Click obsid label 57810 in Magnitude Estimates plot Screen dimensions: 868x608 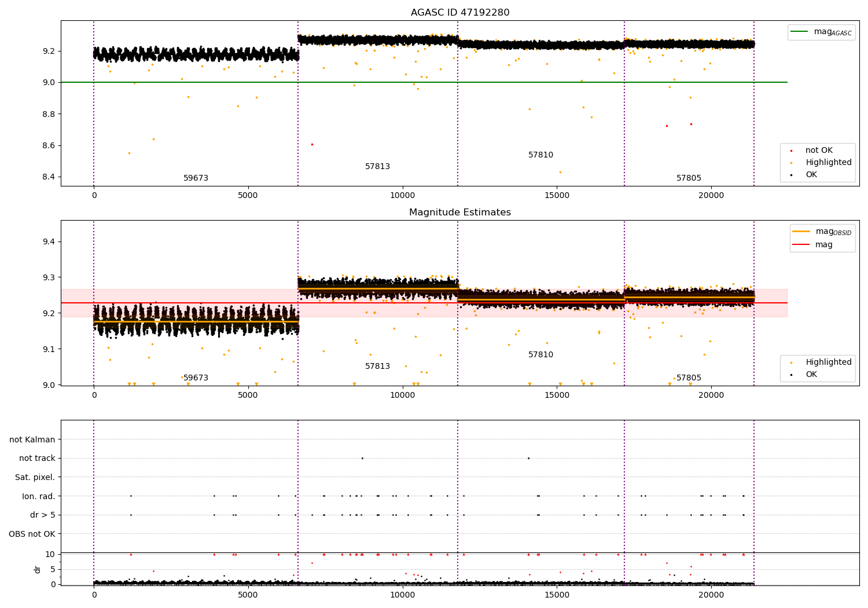pyautogui.click(x=540, y=355)
